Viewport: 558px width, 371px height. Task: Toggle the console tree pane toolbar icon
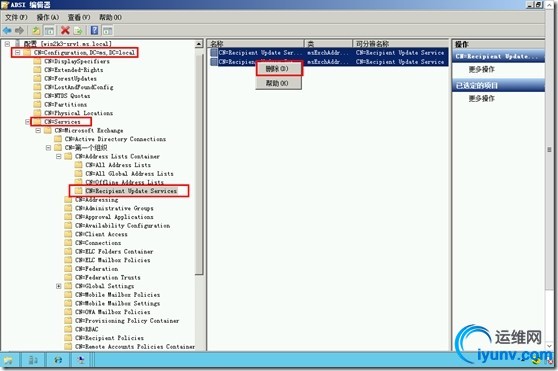pyautogui.click(x=49, y=31)
